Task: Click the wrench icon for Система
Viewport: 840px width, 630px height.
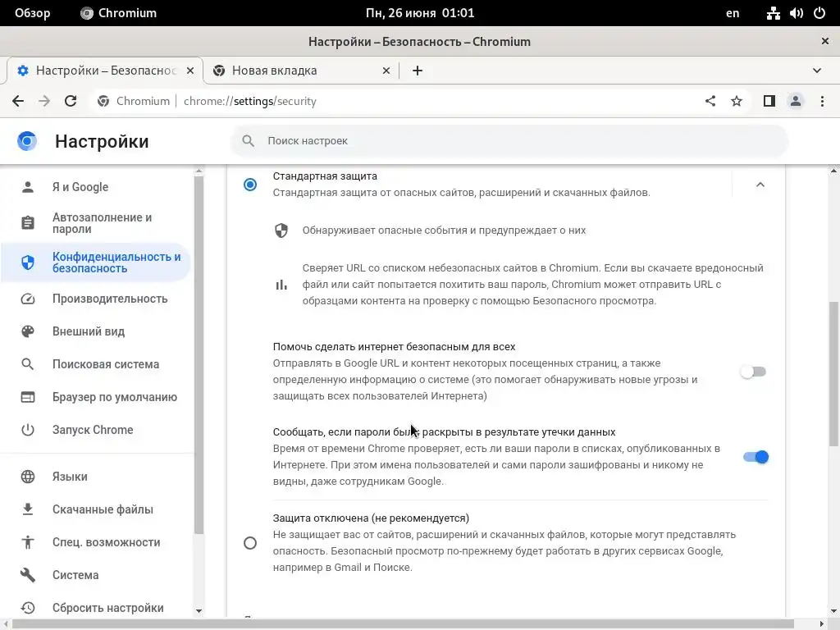Action: tap(28, 575)
